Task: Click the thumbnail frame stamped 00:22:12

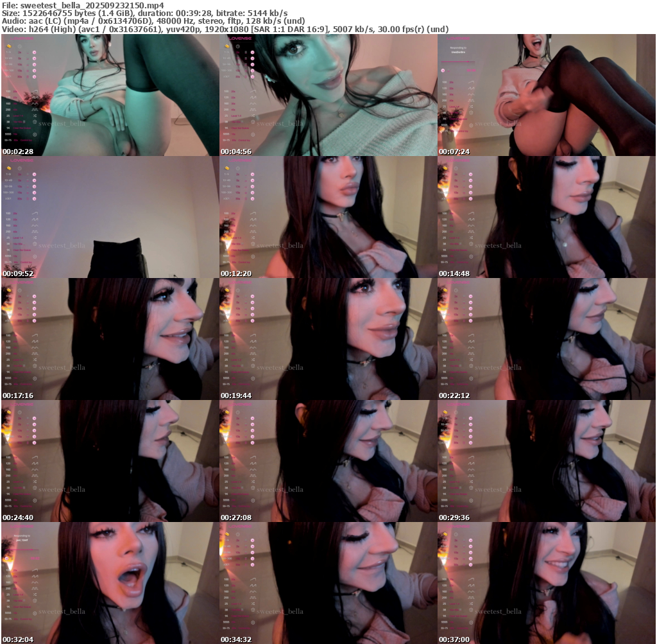Action: 546,339
